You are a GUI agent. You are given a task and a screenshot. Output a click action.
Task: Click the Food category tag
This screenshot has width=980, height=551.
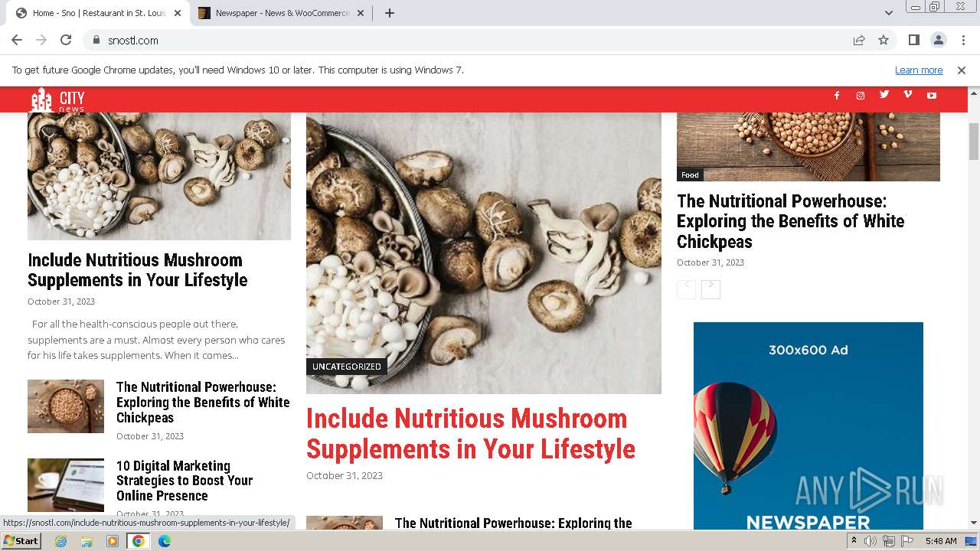690,174
